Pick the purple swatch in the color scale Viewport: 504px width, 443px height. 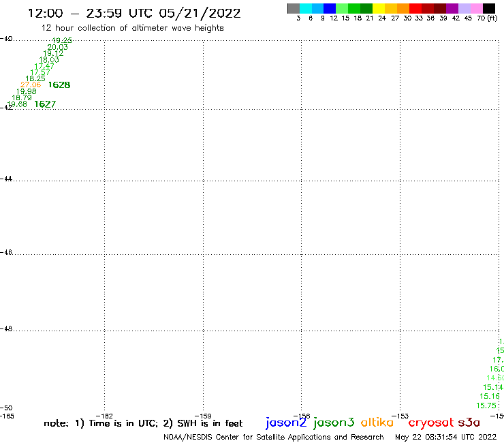pos(452,8)
